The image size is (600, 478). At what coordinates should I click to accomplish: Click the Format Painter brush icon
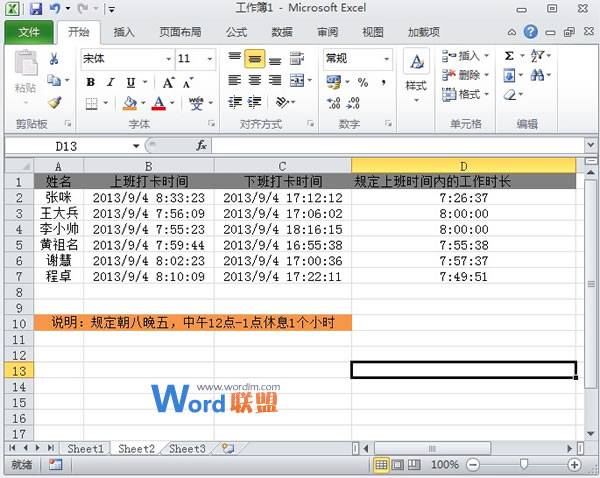coord(54,102)
